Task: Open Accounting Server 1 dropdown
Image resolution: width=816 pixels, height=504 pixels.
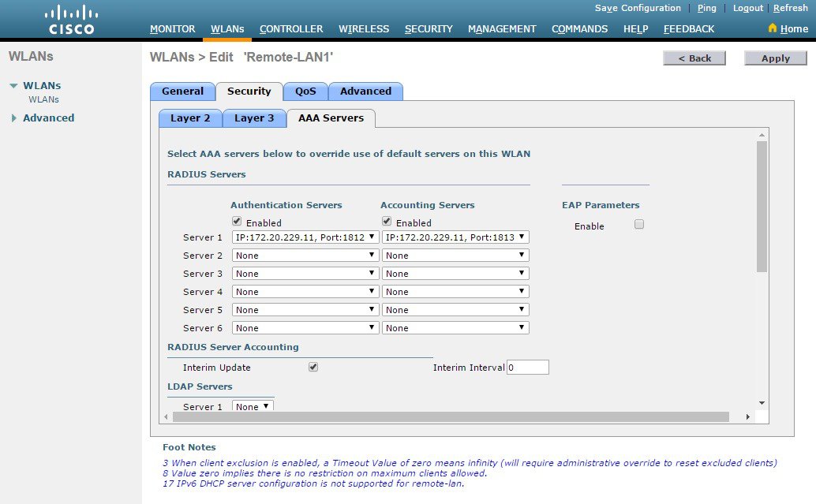Action: (x=455, y=237)
